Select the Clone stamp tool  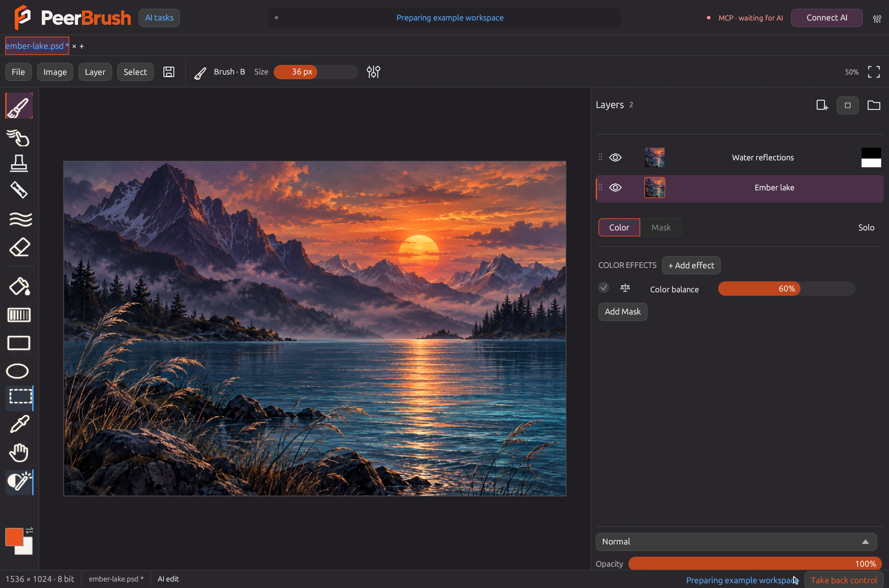(x=19, y=163)
